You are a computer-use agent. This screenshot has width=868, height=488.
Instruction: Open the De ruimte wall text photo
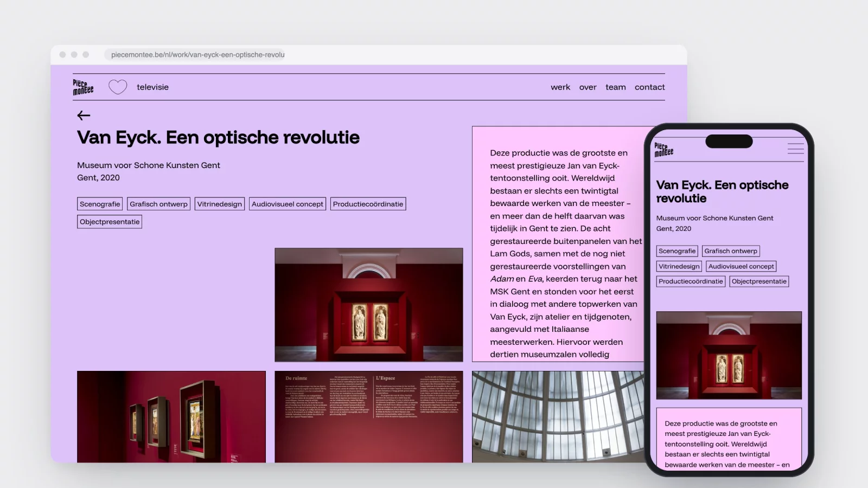(369, 416)
